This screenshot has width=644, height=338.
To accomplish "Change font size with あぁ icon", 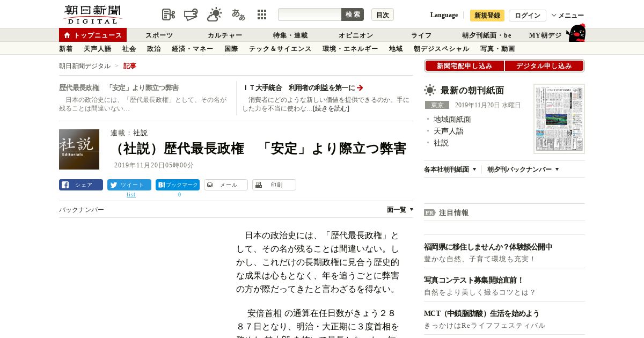I will tap(238, 14).
